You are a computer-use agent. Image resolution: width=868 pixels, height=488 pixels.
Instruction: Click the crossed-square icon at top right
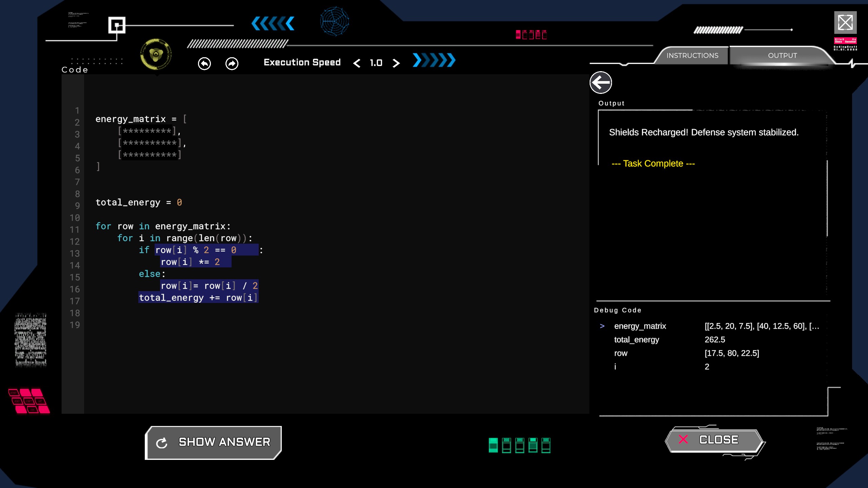coord(845,23)
